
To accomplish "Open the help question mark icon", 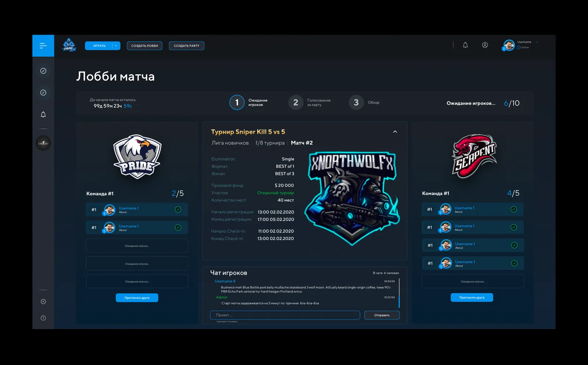I will (43, 318).
